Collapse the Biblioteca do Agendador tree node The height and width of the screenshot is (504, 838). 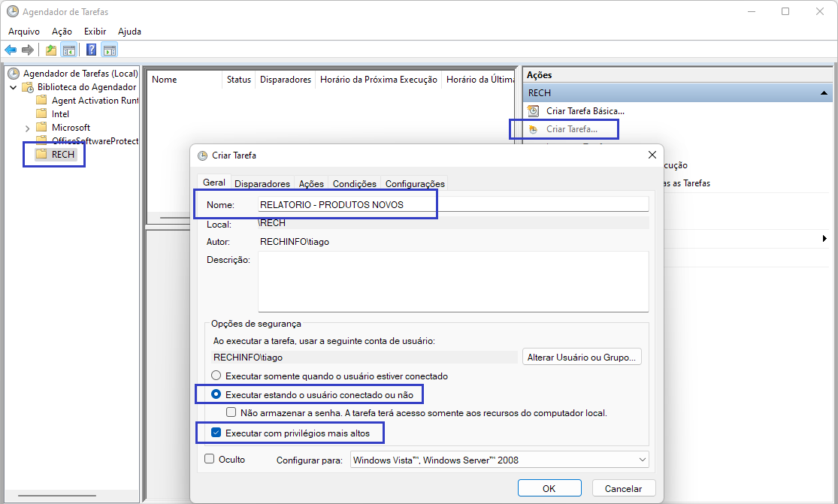14,87
